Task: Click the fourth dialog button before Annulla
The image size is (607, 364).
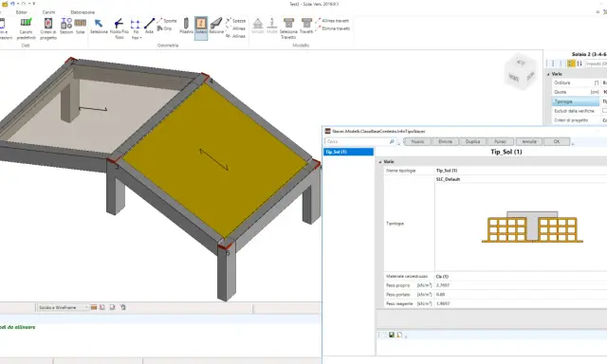Action: 500,142
